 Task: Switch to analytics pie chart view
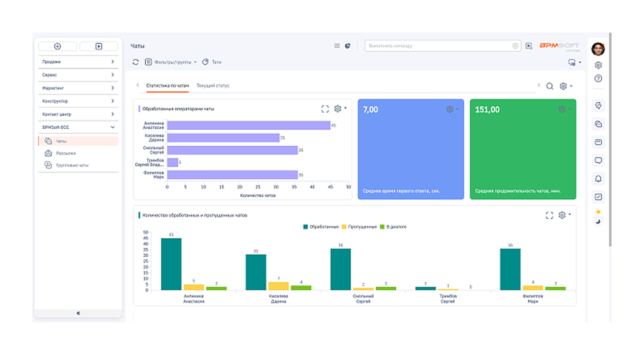348,46
